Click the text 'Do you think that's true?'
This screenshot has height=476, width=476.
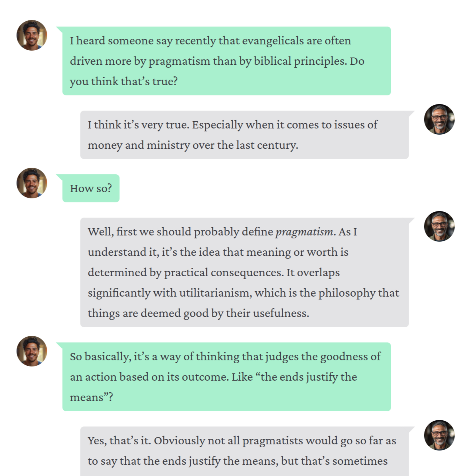click(217, 71)
